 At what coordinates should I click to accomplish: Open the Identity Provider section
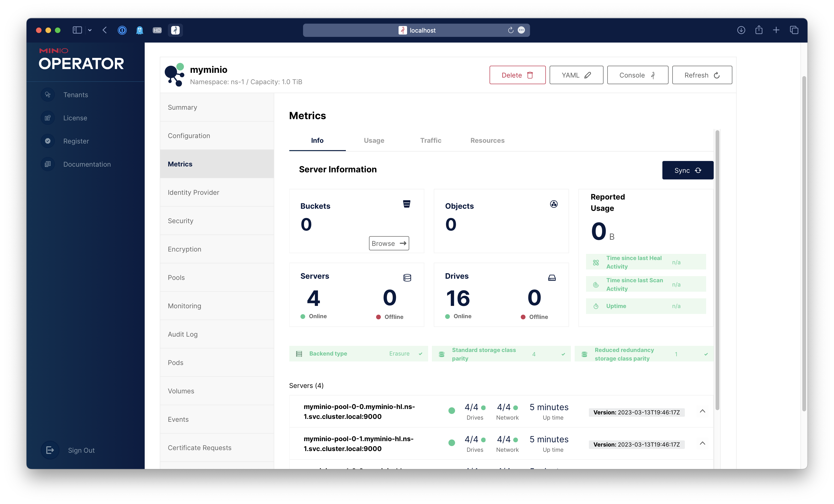[217, 193]
